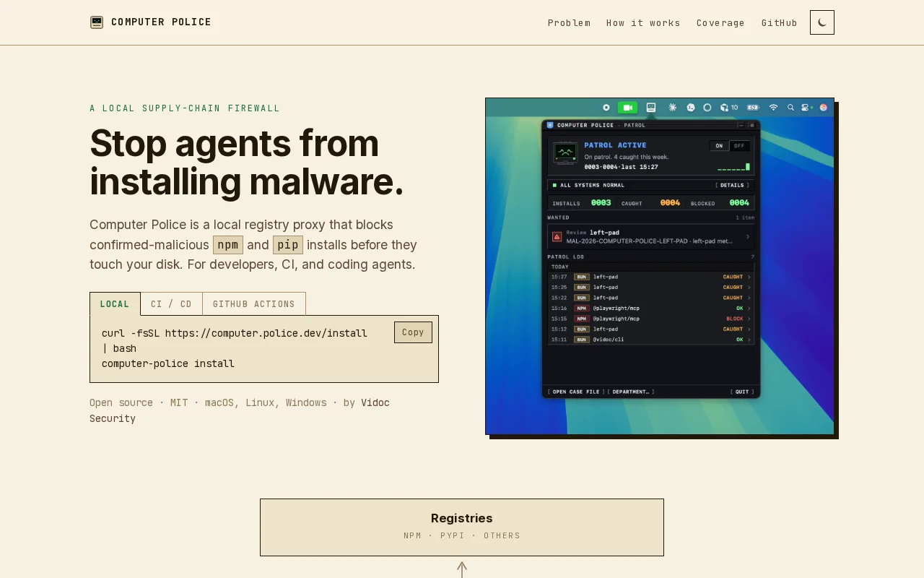The image size is (924, 578).
Task: Click the hollow ring icon in menu bar
Action: [x=707, y=108]
